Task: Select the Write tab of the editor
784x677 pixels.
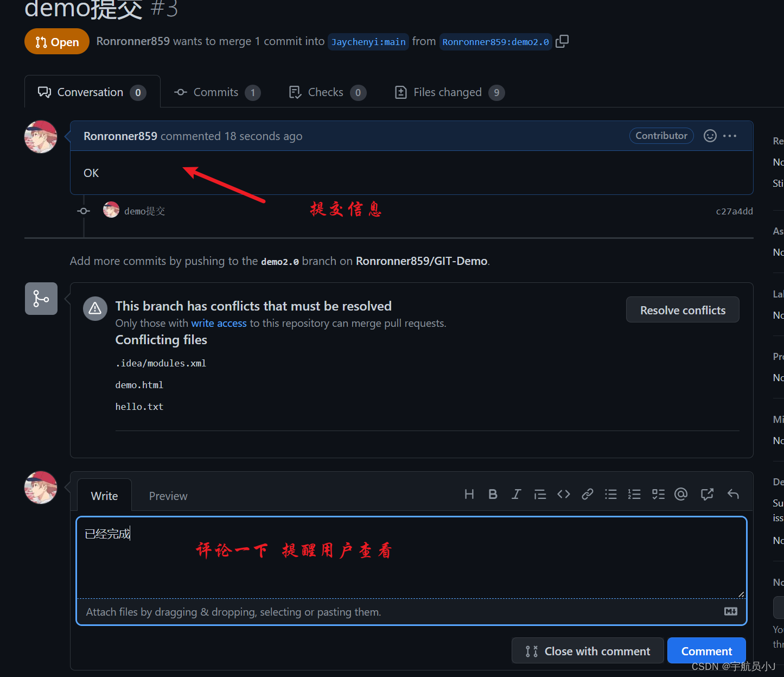Action: click(x=104, y=495)
